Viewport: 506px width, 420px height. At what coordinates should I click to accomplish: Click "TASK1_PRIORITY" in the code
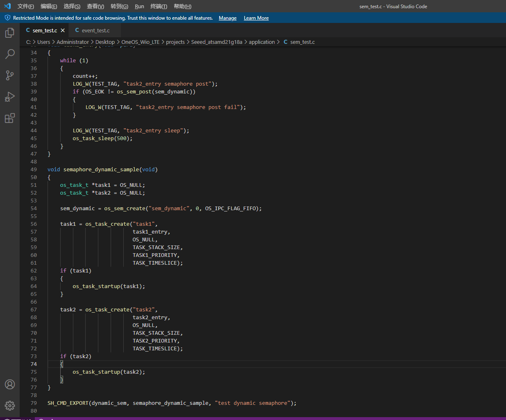pos(155,255)
